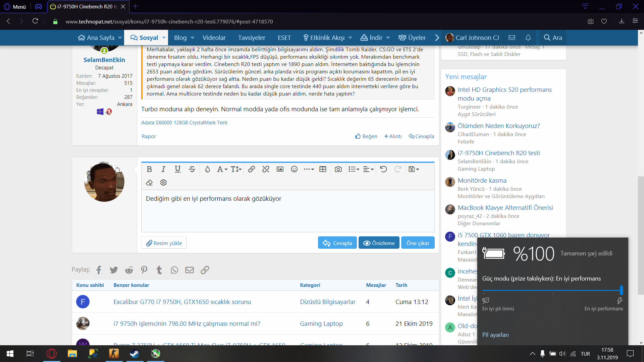Click the Bold formatting icon

tap(149, 169)
